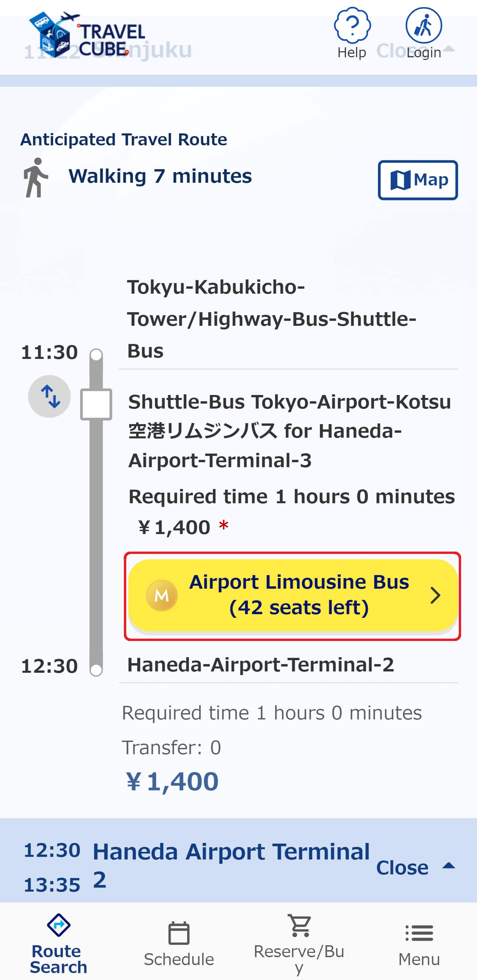Viewport: 477px width, 980px height.
Task: Tap the walking person icon
Action: [35, 178]
